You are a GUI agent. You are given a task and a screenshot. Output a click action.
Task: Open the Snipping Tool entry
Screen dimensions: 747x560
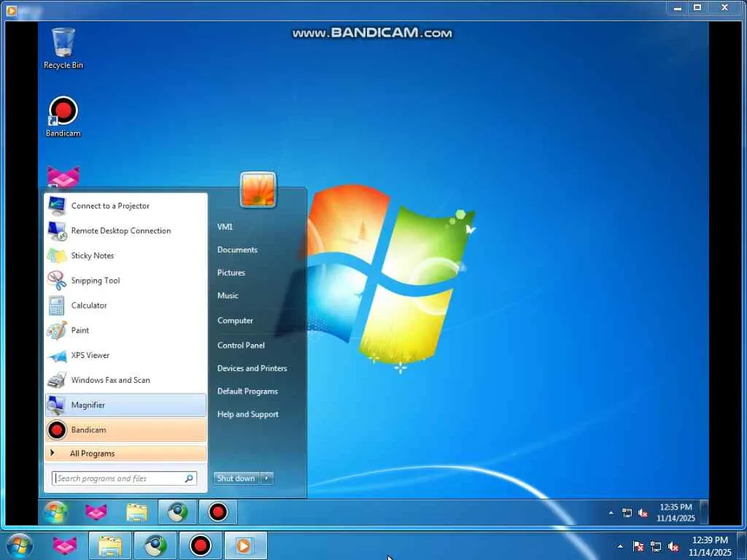tap(125, 281)
